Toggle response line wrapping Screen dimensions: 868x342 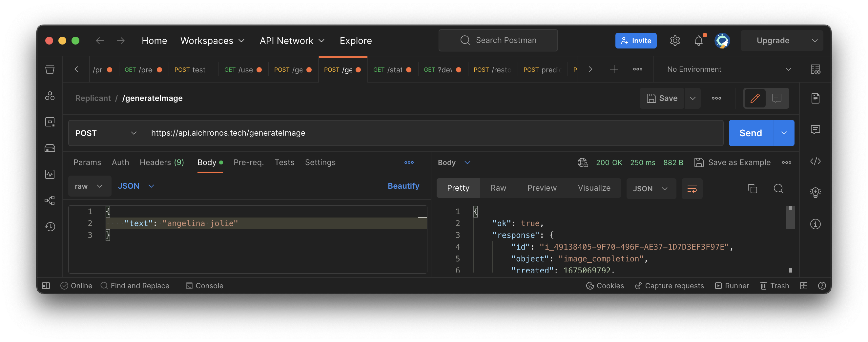tap(692, 188)
